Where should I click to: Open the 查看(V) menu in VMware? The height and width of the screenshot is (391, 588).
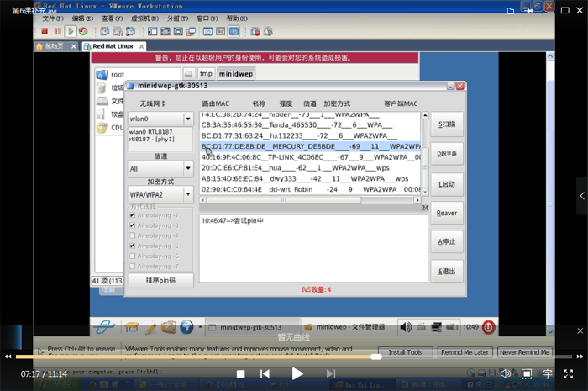coord(112,18)
